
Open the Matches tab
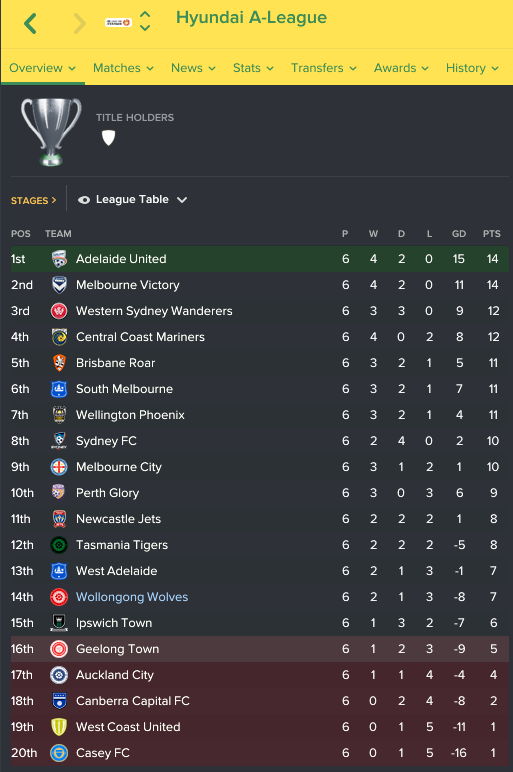[123, 68]
